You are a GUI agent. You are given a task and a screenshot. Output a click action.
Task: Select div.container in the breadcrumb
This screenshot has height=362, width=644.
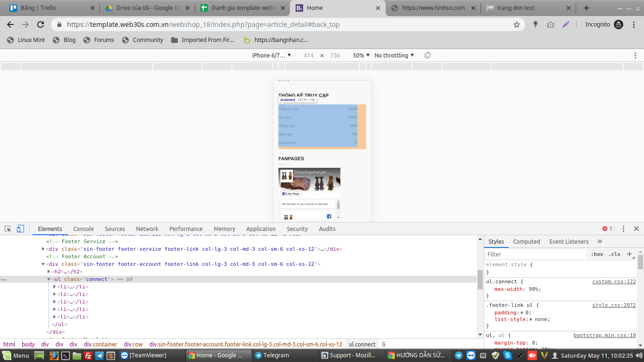(101, 345)
